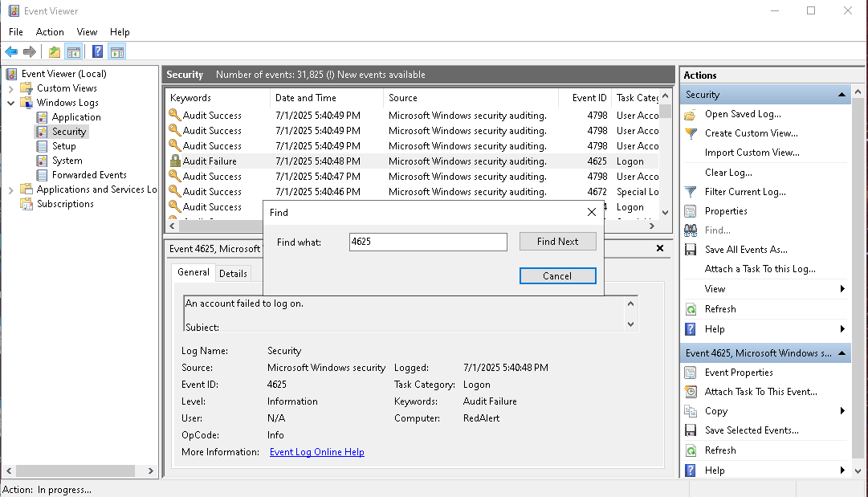Click Refresh icon under Event 4625 actions
Image resolution: width=868 pixels, height=497 pixels.
[x=691, y=450]
